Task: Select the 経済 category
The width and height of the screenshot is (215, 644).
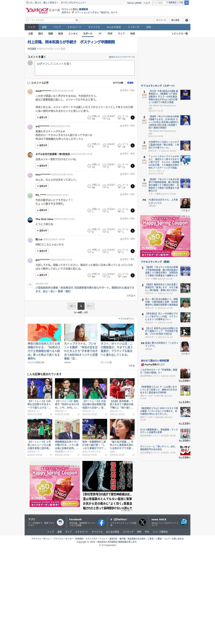Action: [61, 34]
